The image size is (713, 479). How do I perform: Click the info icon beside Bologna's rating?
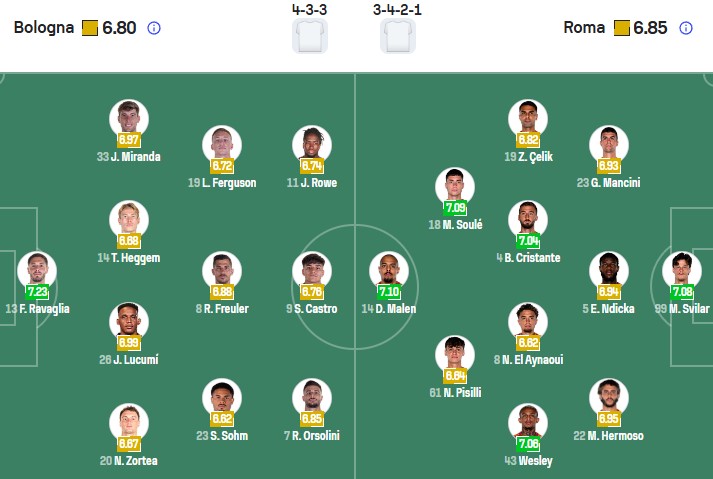click(153, 28)
